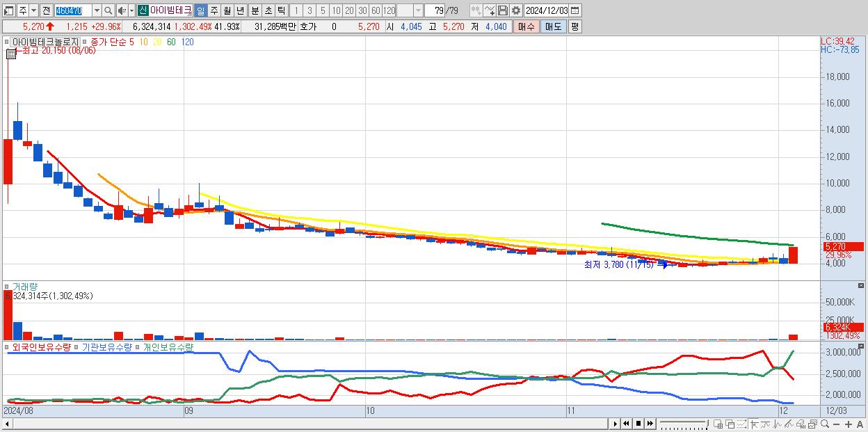The width and height of the screenshot is (868, 432).
Task: Click the stacked windows with chart icon
Action: [x=812, y=424]
